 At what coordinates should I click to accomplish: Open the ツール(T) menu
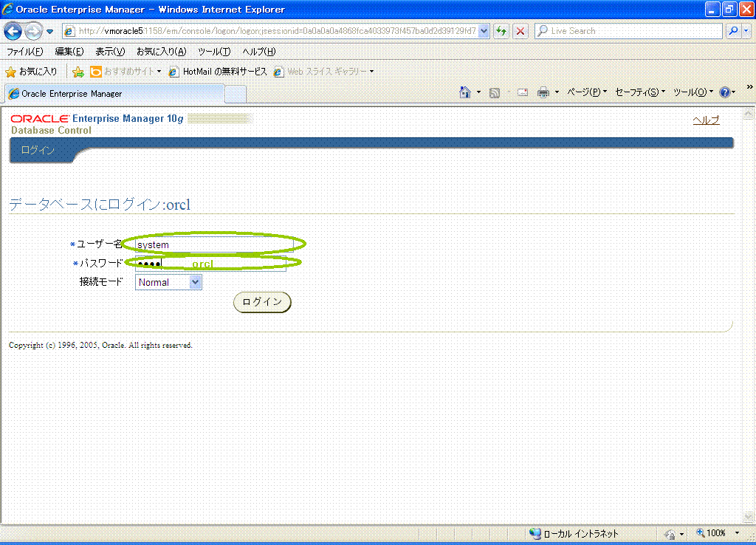pos(214,52)
